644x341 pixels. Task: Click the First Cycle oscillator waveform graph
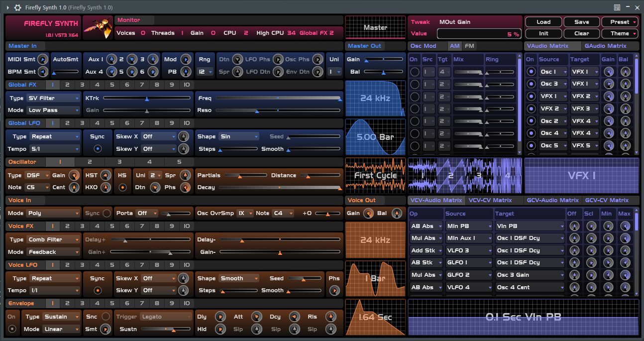click(x=376, y=175)
